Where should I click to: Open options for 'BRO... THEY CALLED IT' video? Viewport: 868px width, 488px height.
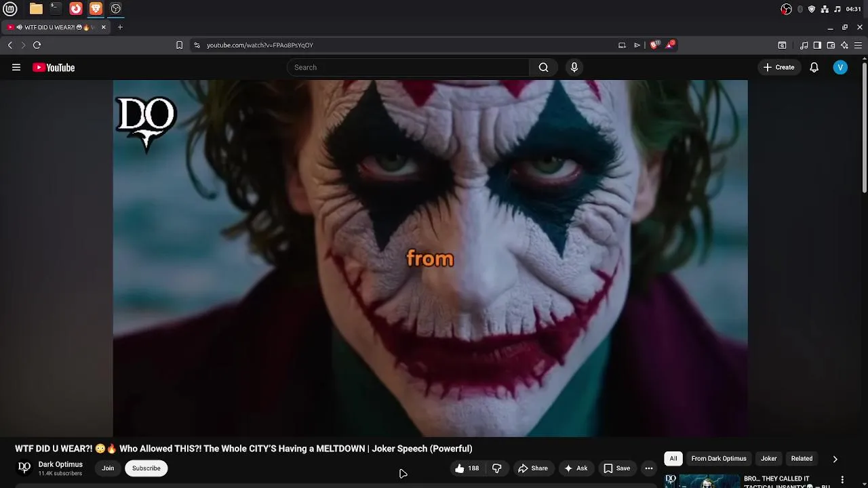point(842,480)
